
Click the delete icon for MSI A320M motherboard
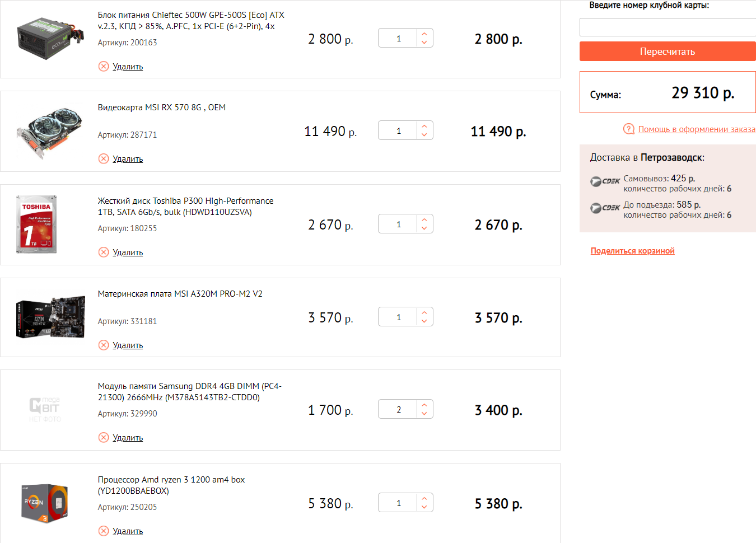[x=104, y=345]
